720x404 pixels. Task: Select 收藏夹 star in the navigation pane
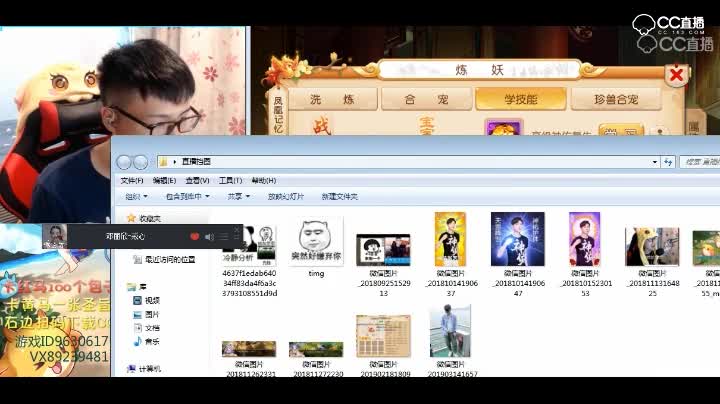(131, 218)
